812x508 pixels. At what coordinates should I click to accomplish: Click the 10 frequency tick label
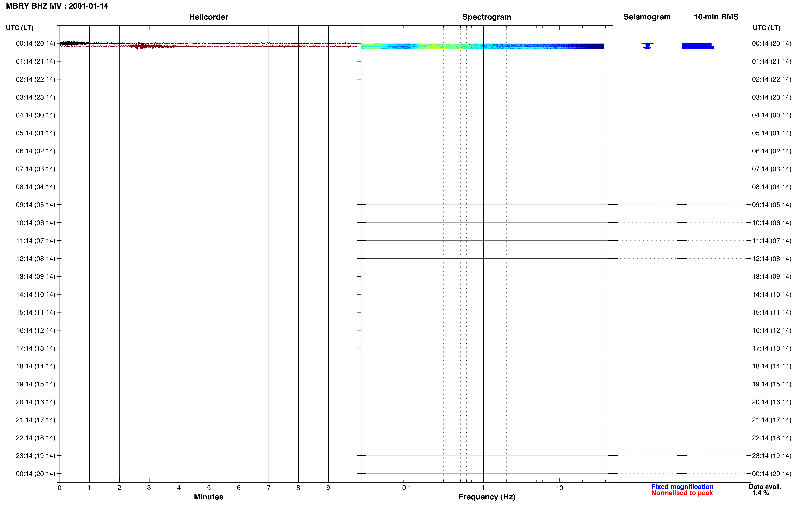point(559,487)
